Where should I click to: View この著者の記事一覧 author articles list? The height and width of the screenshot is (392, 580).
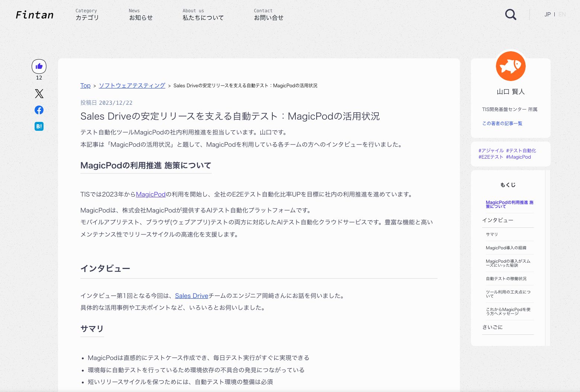click(502, 123)
